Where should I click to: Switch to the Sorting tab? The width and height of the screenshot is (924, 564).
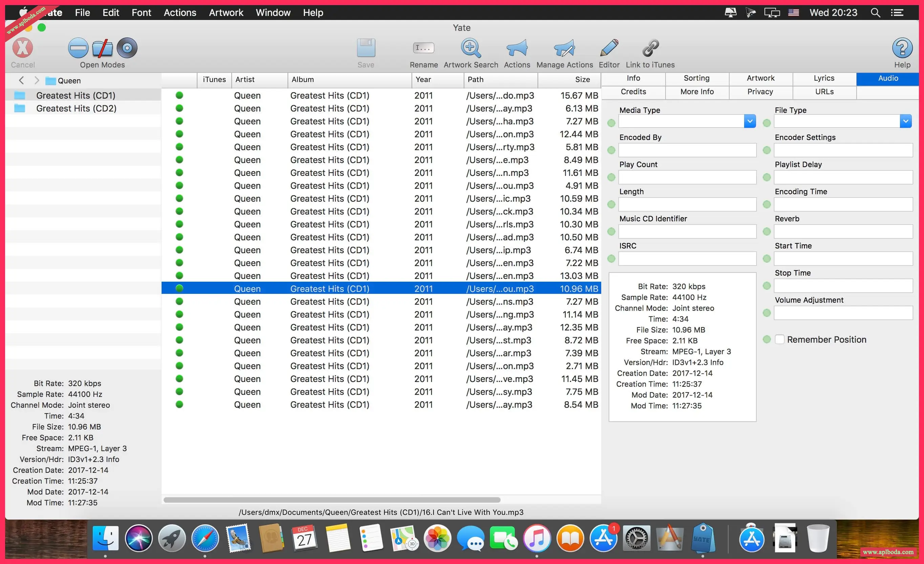click(x=697, y=78)
